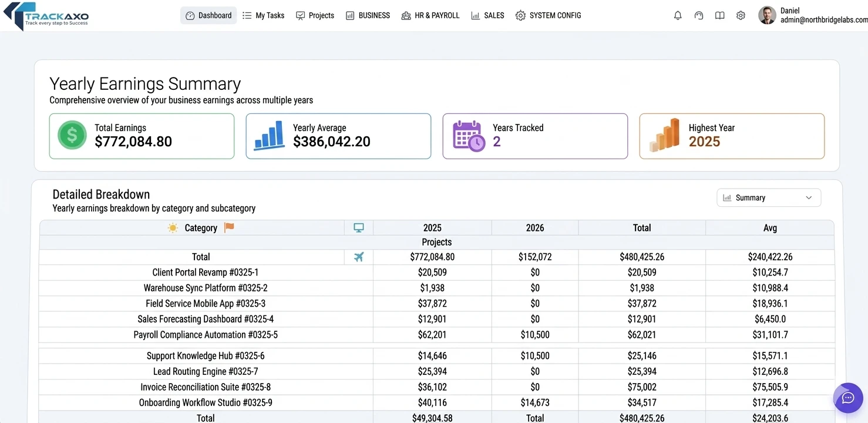Click the sun icon beside Category header
The height and width of the screenshot is (423, 868).
point(173,227)
